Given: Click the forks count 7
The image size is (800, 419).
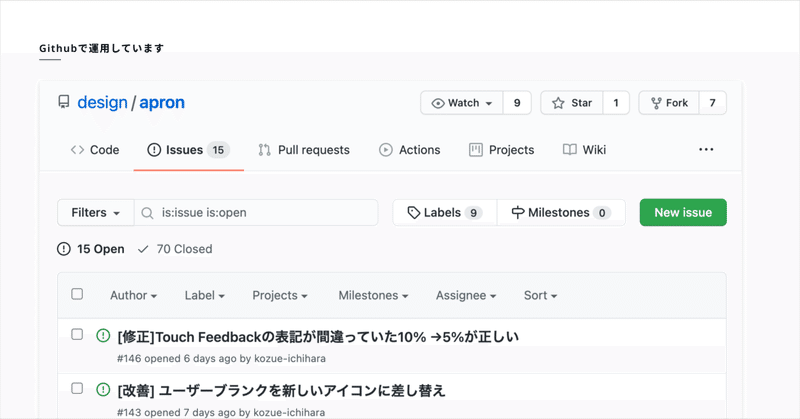Looking at the screenshot, I should click(x=712, y=103).
